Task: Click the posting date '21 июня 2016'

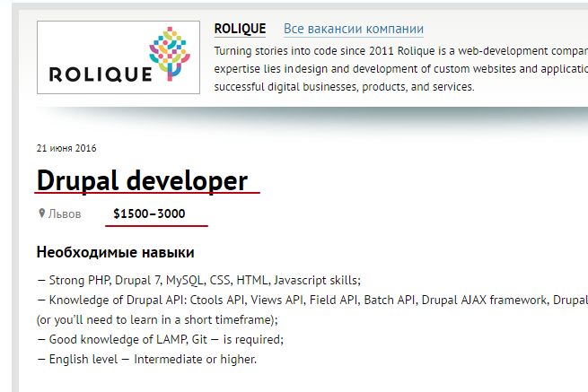Action: (66, 148)
